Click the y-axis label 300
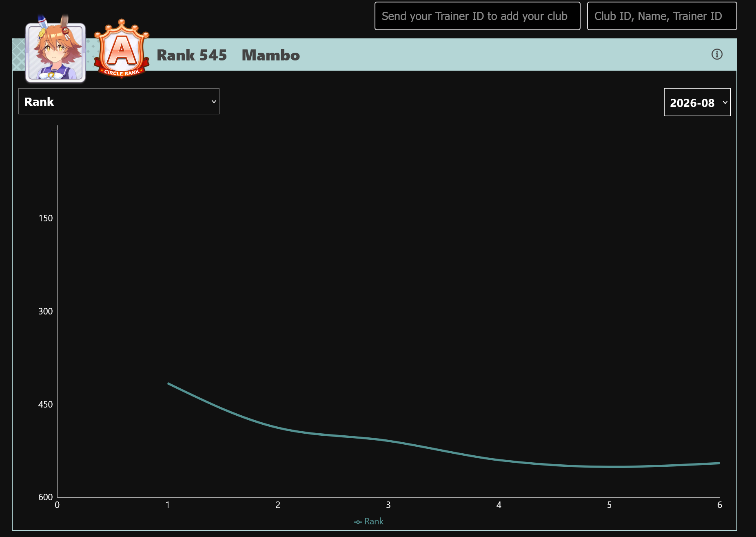Image resolution: width=756 pixels, height=537 pixels. 46,311
